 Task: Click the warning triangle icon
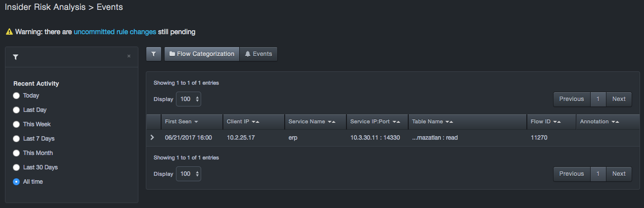pos(9,32)
